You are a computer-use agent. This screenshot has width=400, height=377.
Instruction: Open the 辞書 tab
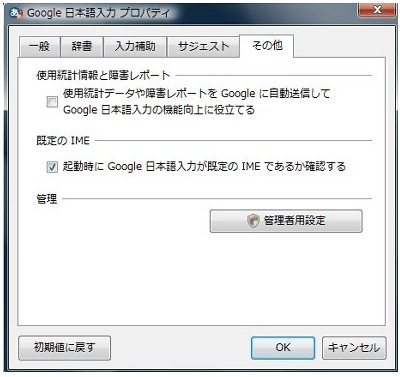(x=82, y=47)
